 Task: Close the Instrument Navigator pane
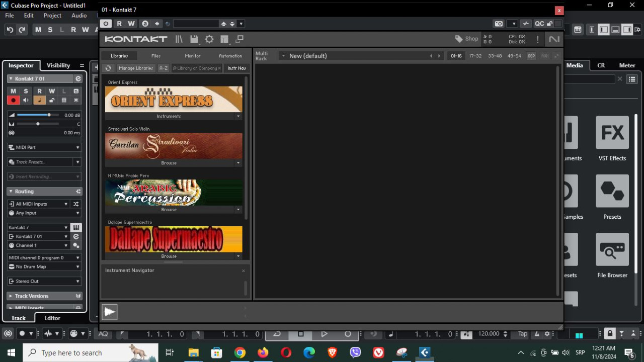coord(244,270)
